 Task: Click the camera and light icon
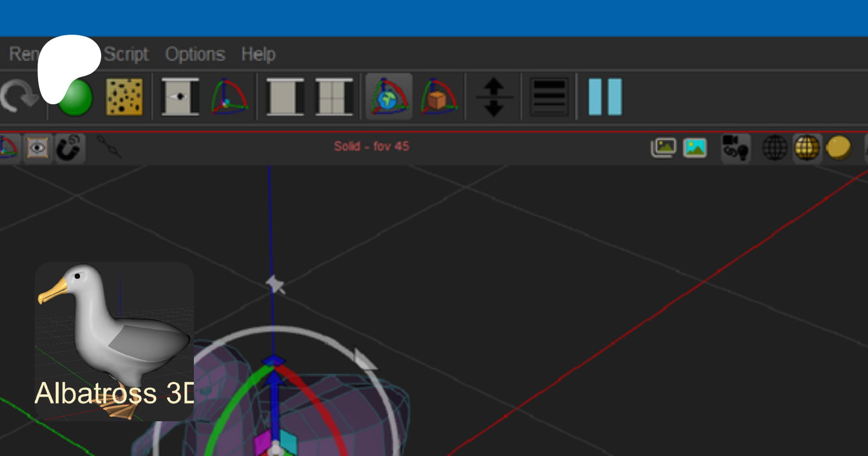click(735, 148)
